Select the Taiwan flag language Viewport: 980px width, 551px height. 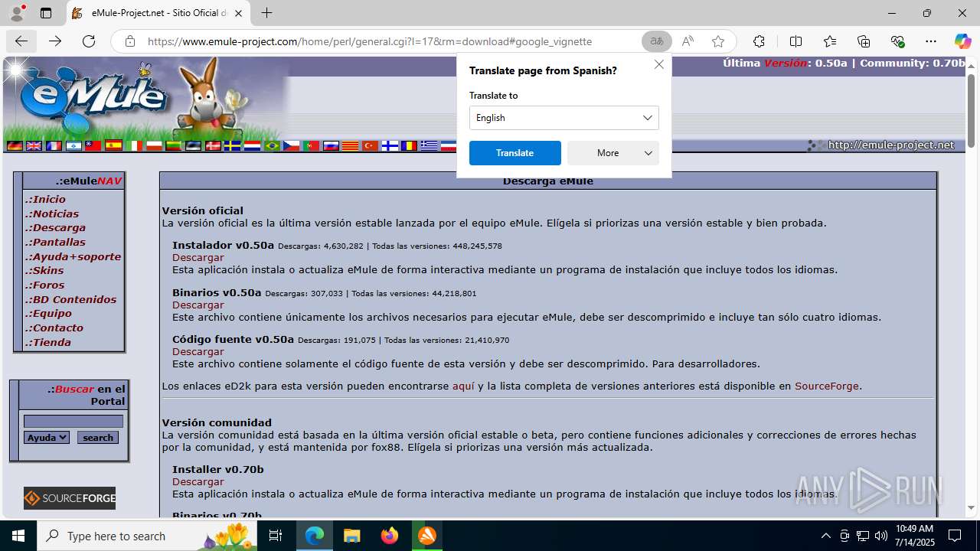(93, 145)
